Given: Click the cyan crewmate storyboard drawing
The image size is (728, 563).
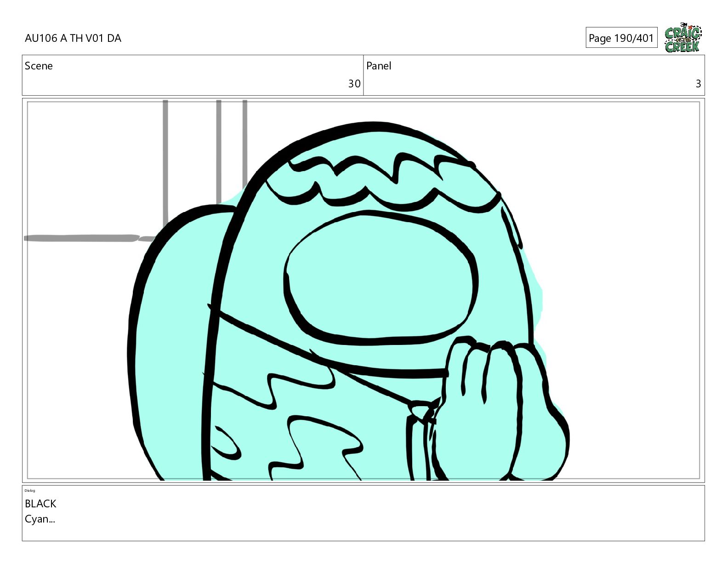Looking at the screenshot, I should coord(348,301).
